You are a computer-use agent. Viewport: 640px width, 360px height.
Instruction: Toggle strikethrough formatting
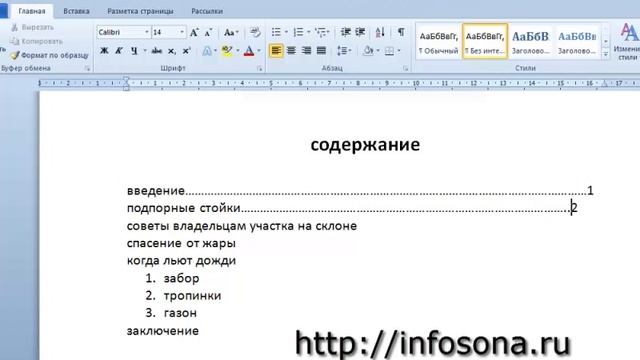pyautogui.click(x=156, y=51)
